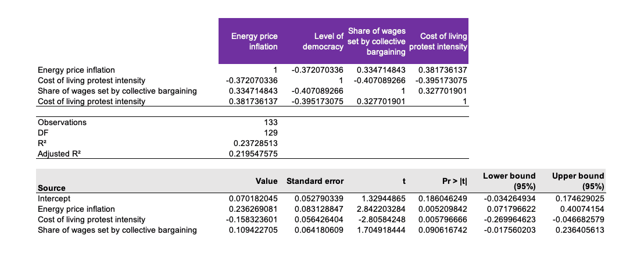Image resolution: width=644 pixels, height=263 pixels.
Task: Select 0.327701901 in the Cost of living header column
Action: [443, 91]
